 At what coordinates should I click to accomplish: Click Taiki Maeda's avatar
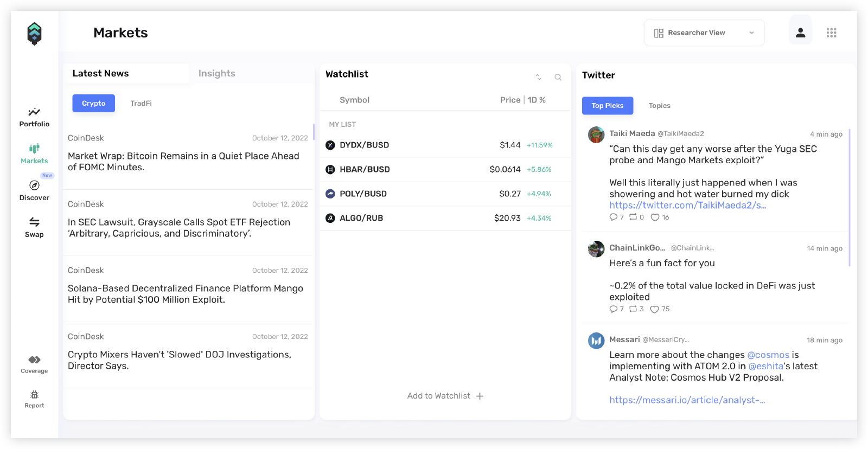point(596,134)
